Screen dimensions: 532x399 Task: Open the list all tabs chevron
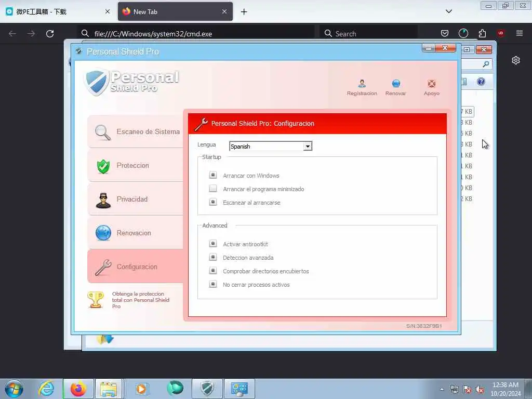click(448, 11)
